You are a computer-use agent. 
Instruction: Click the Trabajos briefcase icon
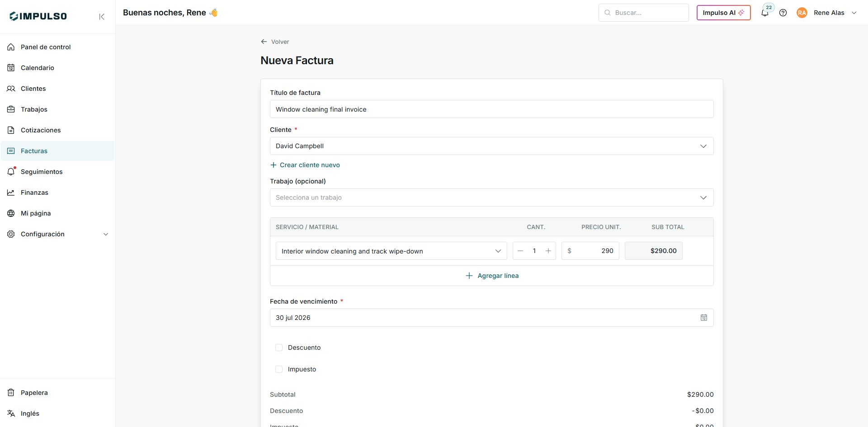[11, 109]
